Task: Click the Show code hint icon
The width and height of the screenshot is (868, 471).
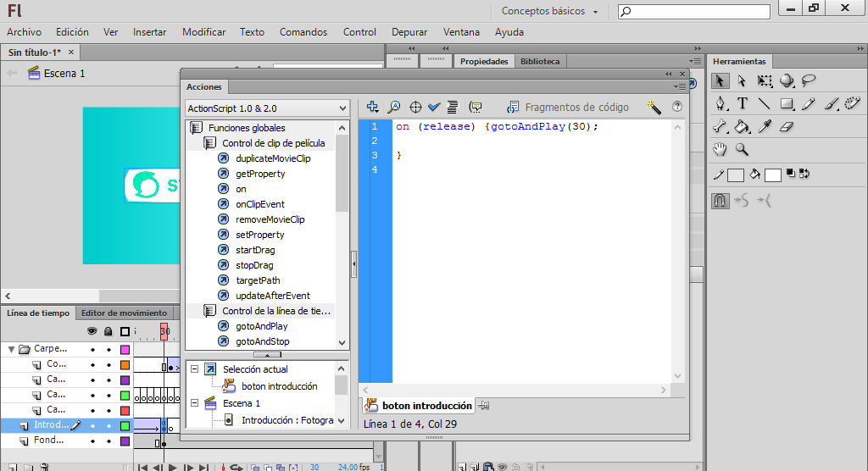Action: (475, 107)
